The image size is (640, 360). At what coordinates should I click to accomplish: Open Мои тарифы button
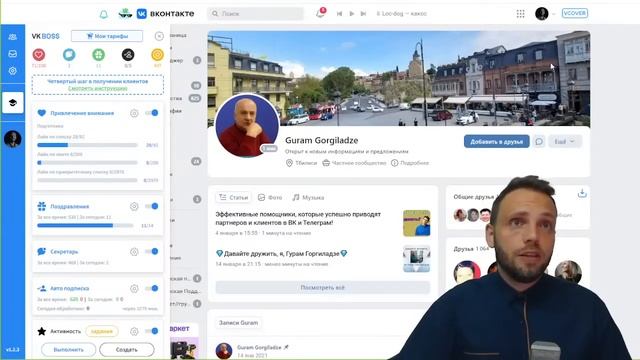pos(107,36)
